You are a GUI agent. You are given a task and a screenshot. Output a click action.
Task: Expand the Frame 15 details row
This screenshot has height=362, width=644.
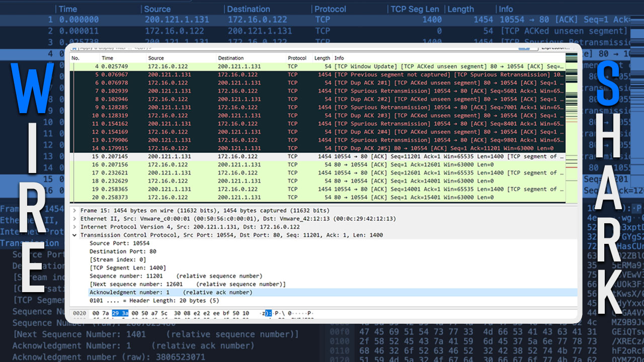(x=75, y=211)
